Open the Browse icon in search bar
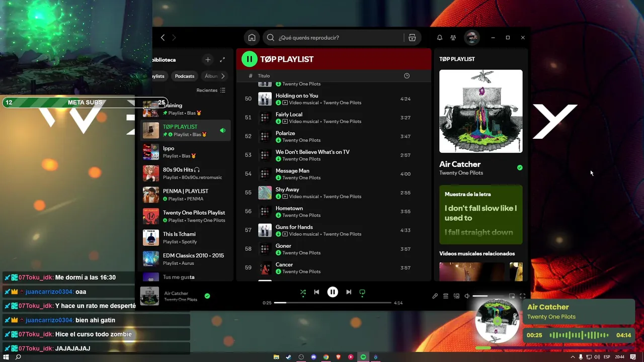Image resolution: width=644 pixels, height=362 pixels. [x=412, y=38]
